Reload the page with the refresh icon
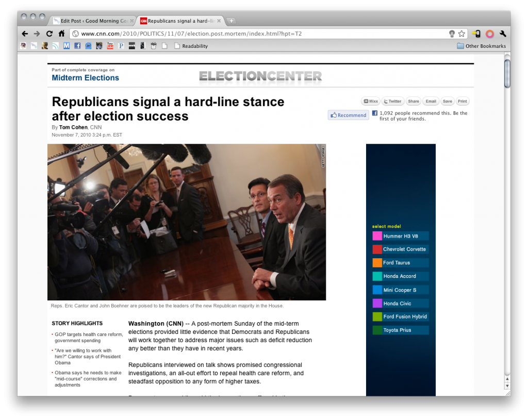Screen dimensions: 528x420 49,33
